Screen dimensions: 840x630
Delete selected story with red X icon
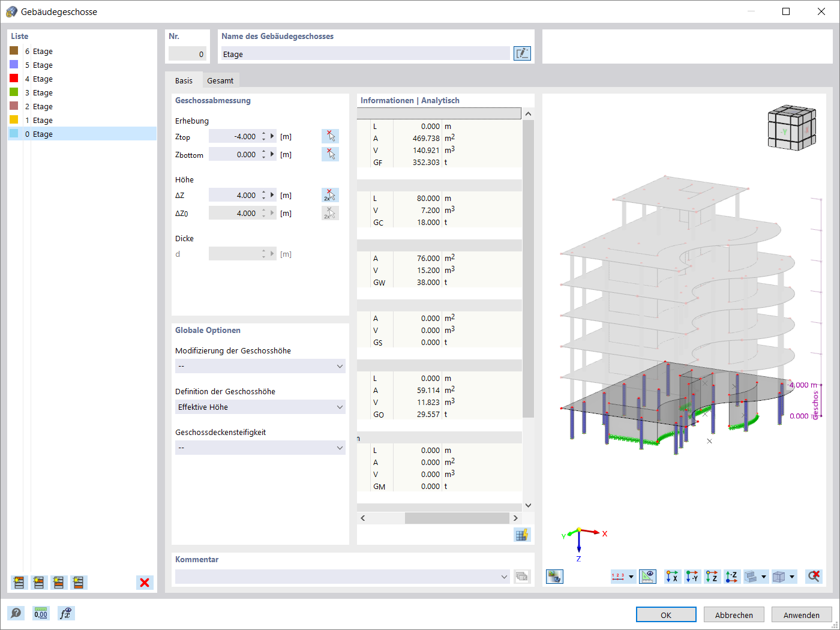click(145, 583)
